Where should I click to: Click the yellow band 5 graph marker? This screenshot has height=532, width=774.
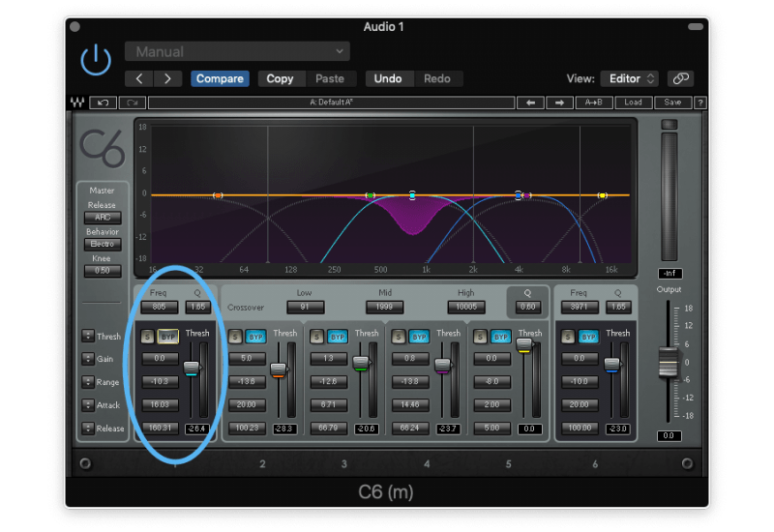pyautogui.click(x=602, y=195)
